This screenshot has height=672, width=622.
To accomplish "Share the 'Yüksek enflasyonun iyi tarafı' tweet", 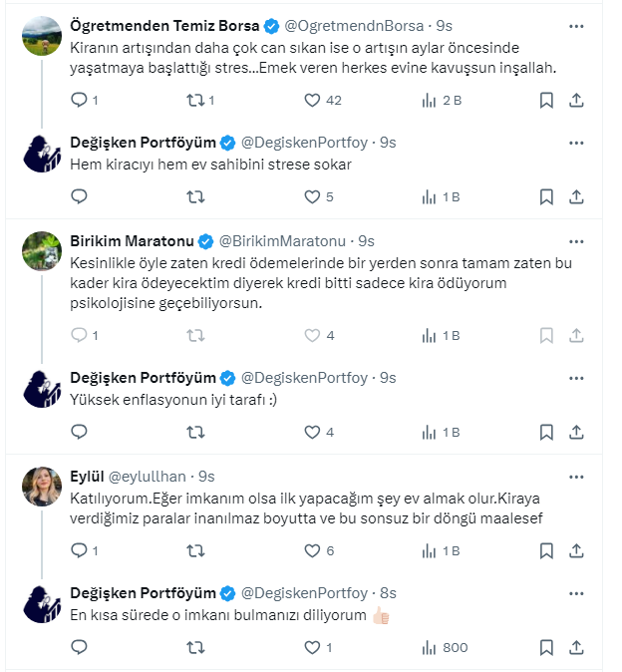I will [576, 432].
